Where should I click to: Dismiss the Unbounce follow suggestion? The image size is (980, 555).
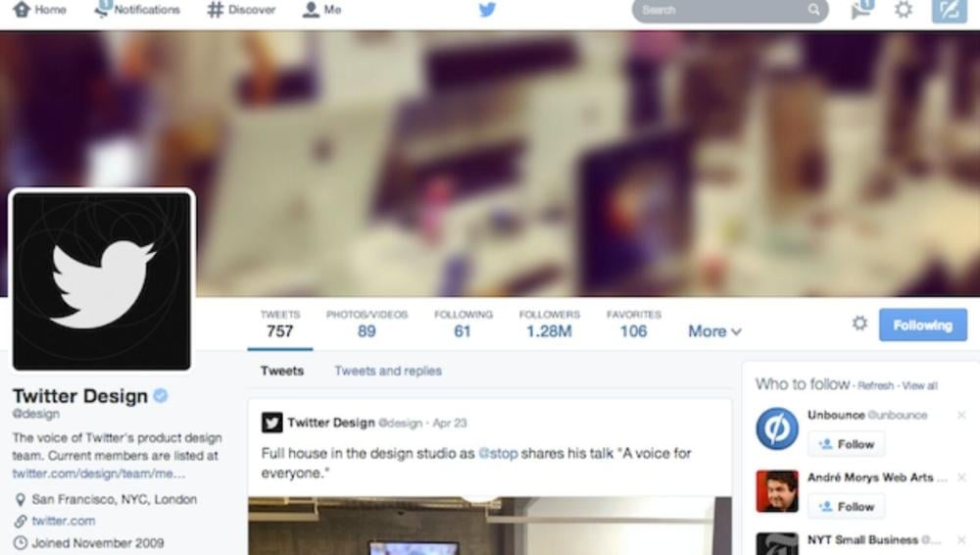pyautogui.click(x=961, y=415)
